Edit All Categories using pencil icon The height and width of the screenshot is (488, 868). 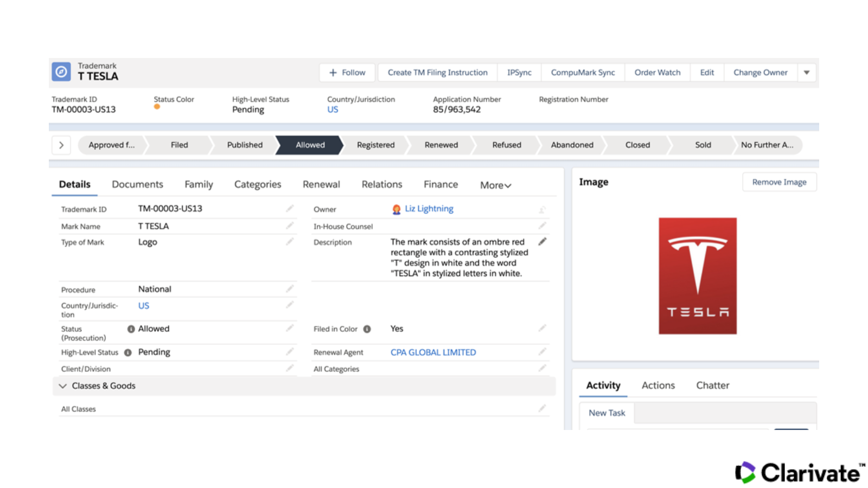pos(542,368)
